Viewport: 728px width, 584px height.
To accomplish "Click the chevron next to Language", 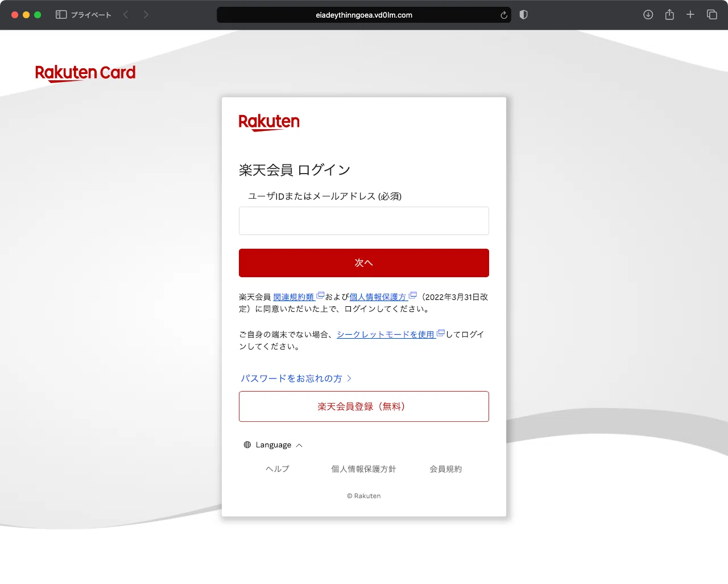I will [x=299, y=445].
